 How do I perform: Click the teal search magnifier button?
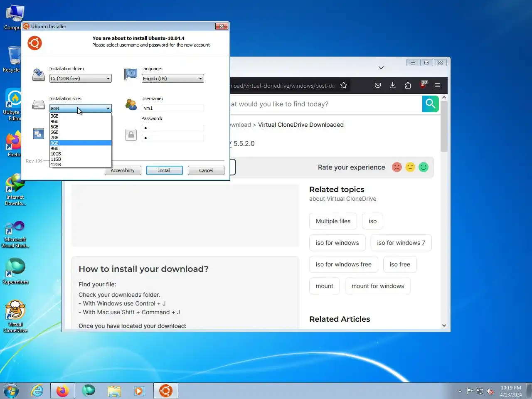(431, 103)
